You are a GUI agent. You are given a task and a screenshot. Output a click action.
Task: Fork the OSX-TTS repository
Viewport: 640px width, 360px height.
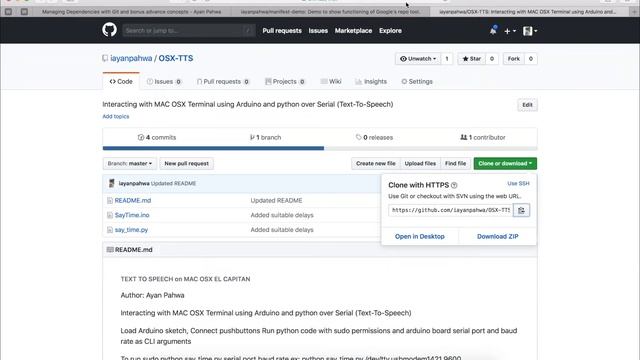click(514, 59)
